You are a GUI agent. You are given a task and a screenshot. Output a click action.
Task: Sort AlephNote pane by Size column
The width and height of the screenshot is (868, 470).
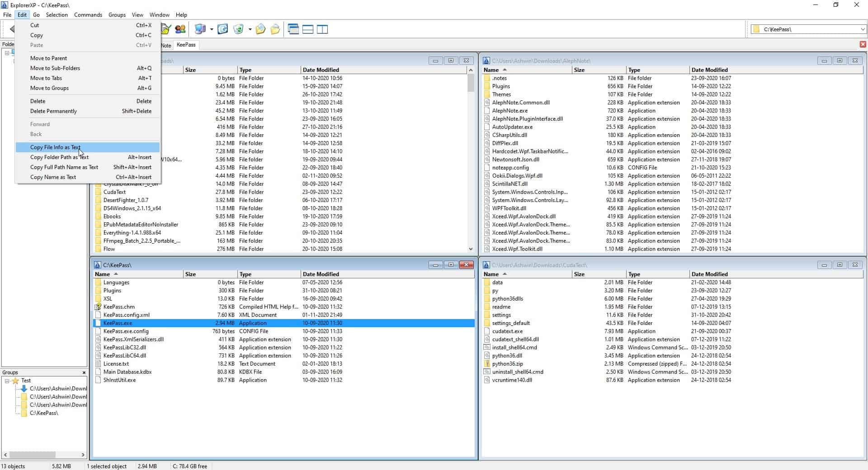click(599, 70)
